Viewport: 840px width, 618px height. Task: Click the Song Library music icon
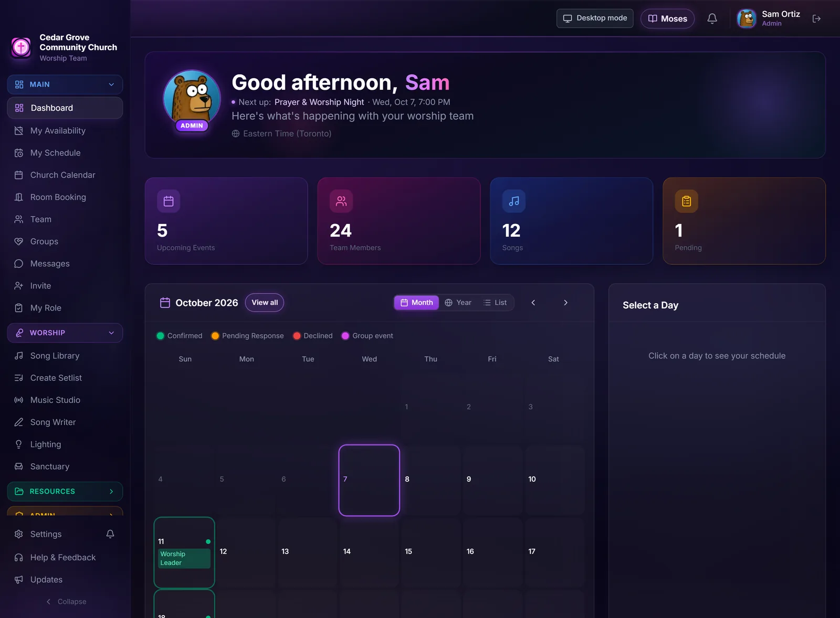pyautogui.click(x=19, y=356)
